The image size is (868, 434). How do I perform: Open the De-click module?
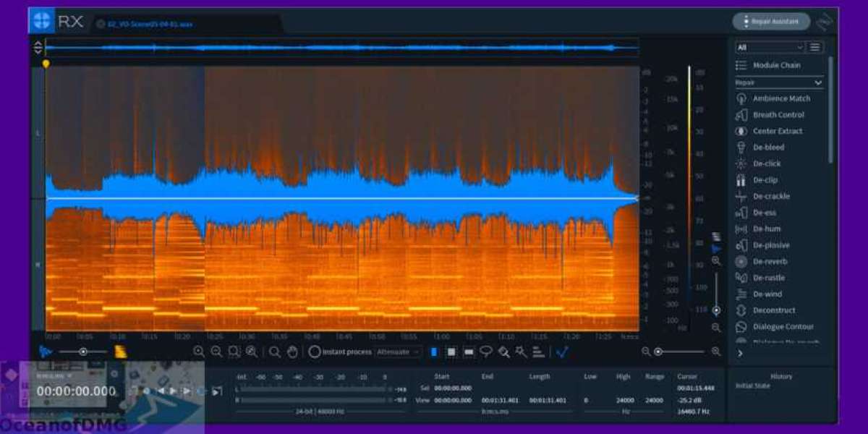(767, 163)
